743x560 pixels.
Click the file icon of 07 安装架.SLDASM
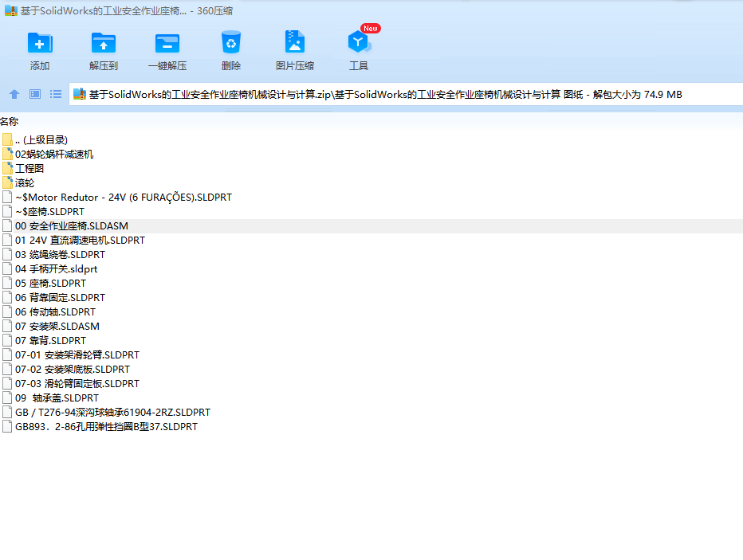(x=7, y=326)
